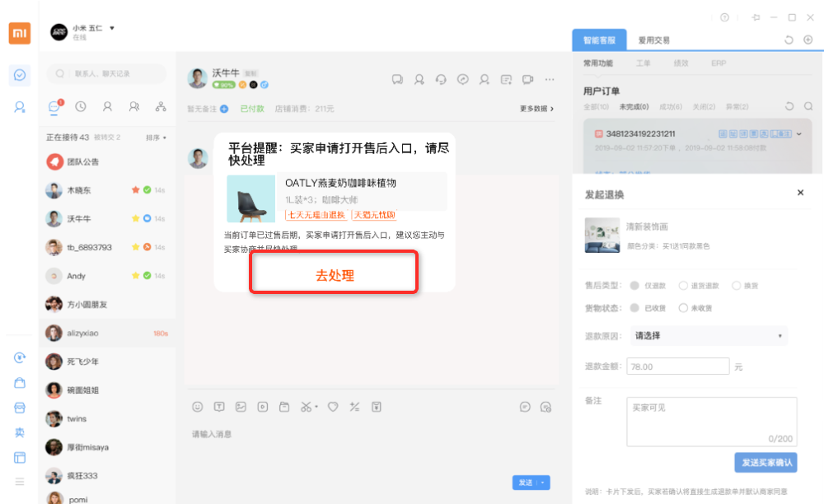Send an image using the picture icon
This screenshot has width=824, height=504.
tap(241, 406)
